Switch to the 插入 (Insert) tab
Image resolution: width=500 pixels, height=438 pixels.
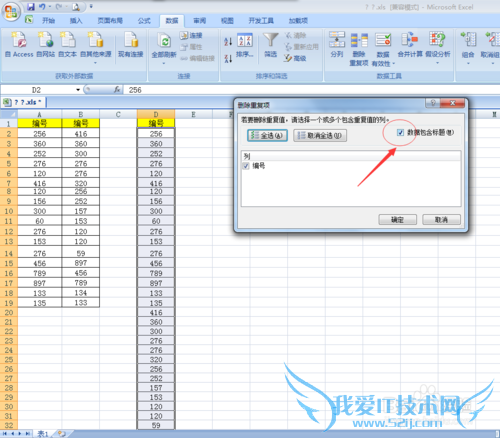76,21
